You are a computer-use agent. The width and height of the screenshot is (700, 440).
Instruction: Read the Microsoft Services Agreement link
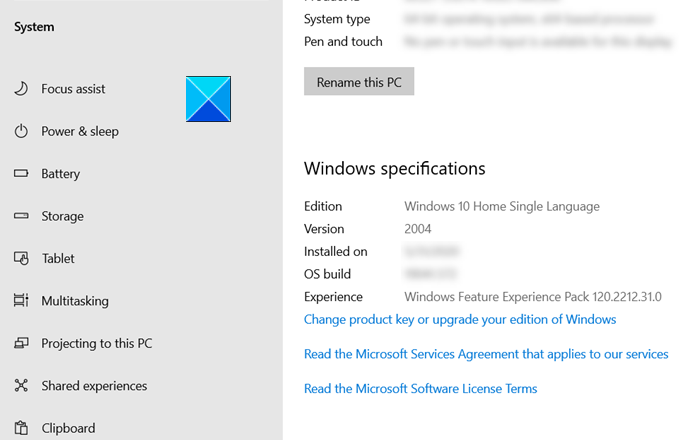click(486, 354)
